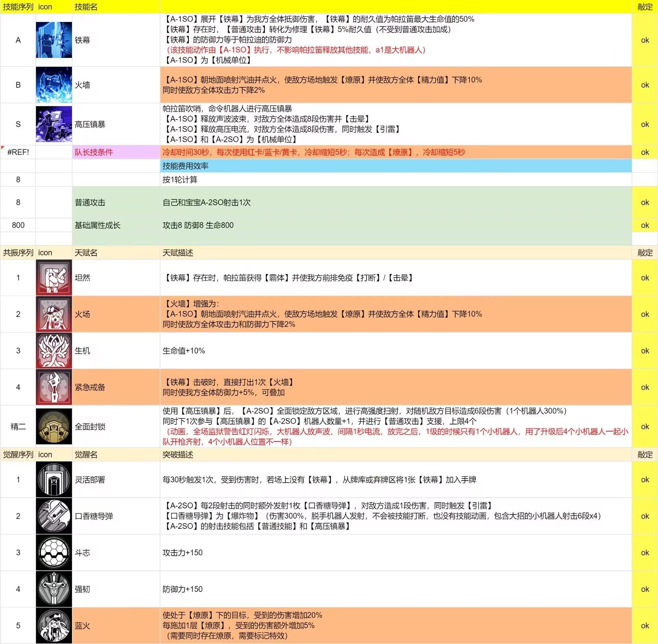Select the 突破描述 header cell
This screenshot has height=644, width=658.
click(x=396, y=455)
